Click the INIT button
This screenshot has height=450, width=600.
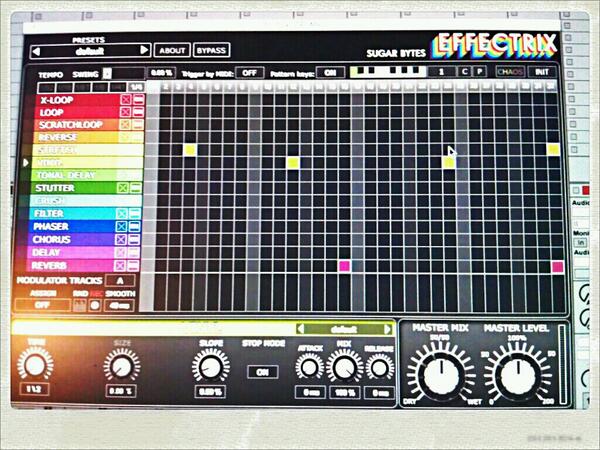(x=541, y=72)
